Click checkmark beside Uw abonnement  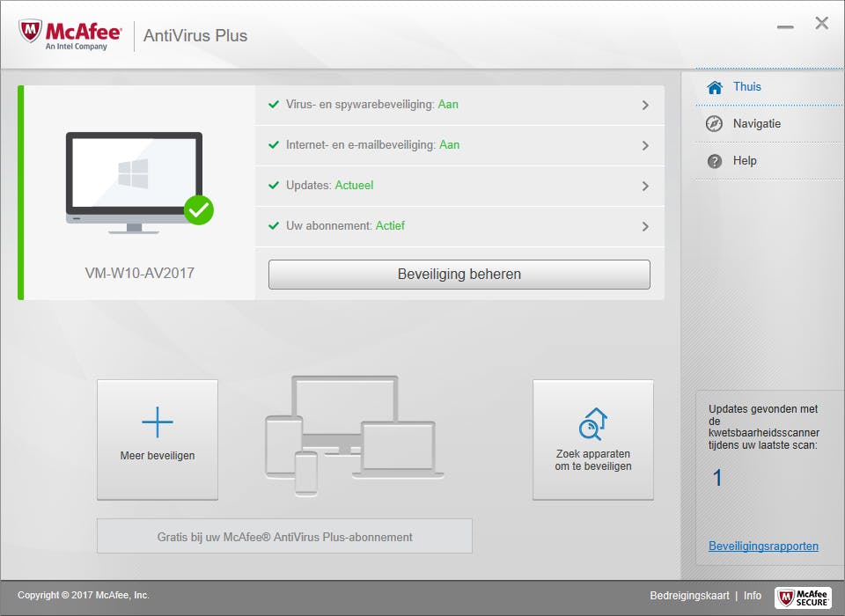pos(274,226)
